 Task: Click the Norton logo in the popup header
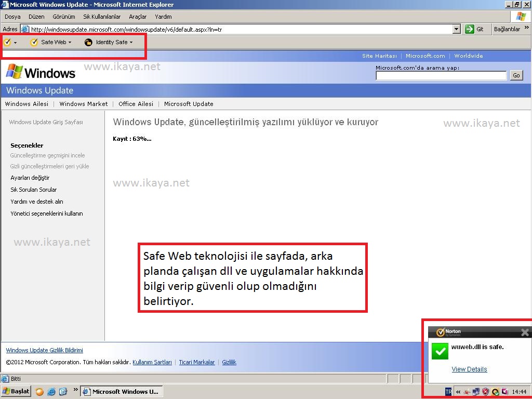point(448,332)
